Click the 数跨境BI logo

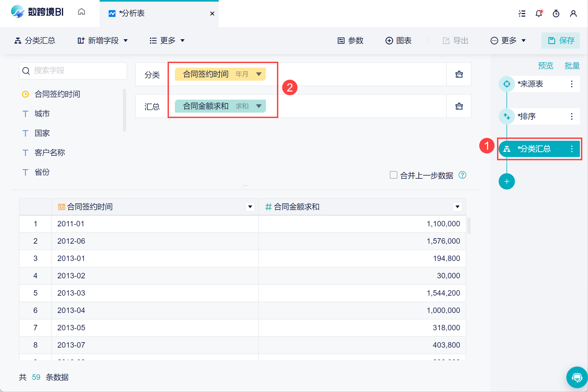click(37, 12)
